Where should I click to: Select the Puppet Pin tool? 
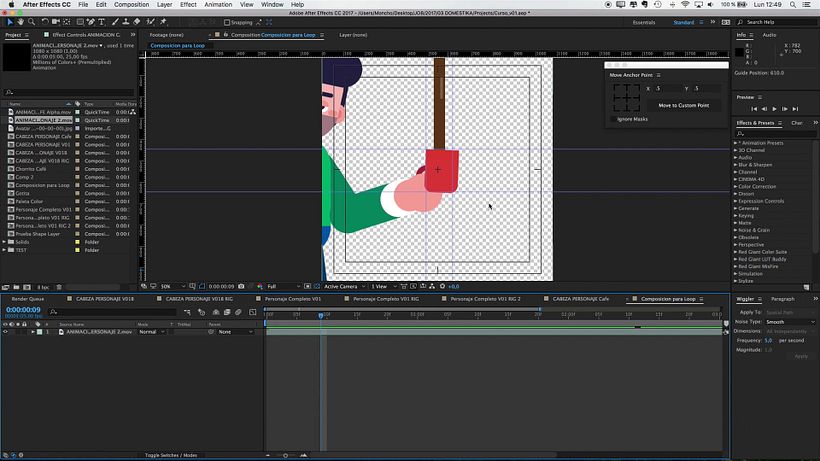[163, 22]
